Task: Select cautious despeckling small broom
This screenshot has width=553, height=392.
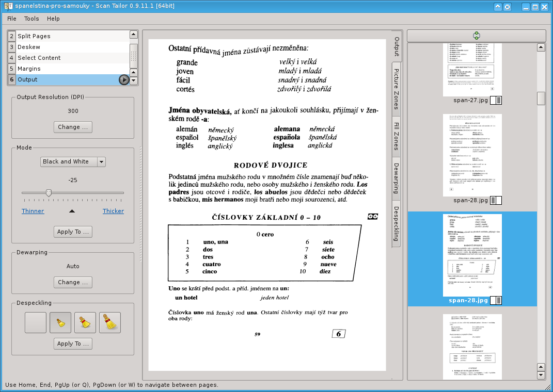Action: [60, 322]
